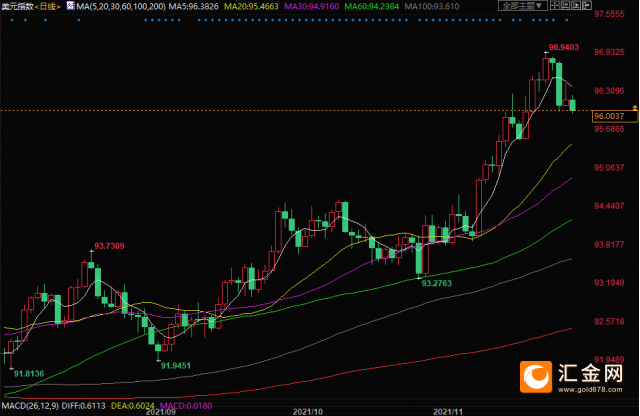640x416 pixels.
Task: Click the DEA:0.6024 value
Action: [133, 406]
